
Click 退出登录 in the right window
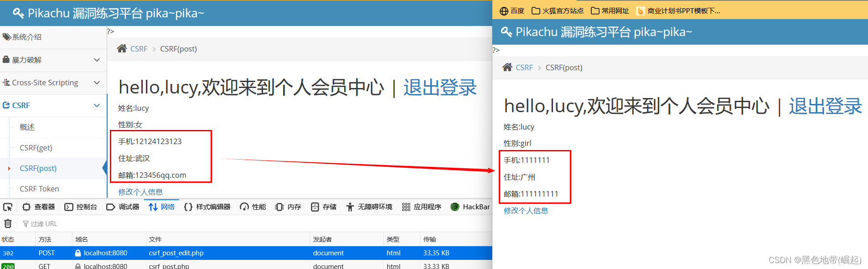tap(826, 106)
